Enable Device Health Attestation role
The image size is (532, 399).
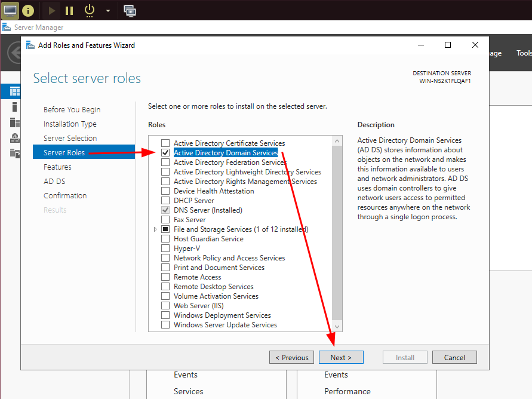coord(165,191)
